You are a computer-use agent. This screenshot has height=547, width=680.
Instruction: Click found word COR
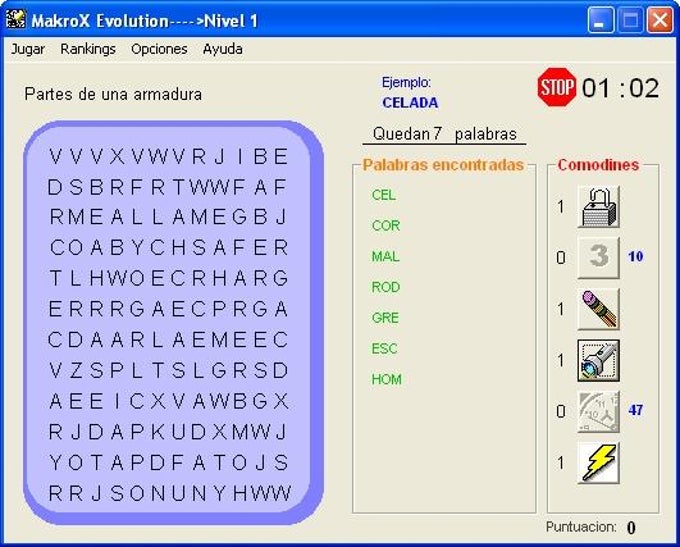pos(386,226)
